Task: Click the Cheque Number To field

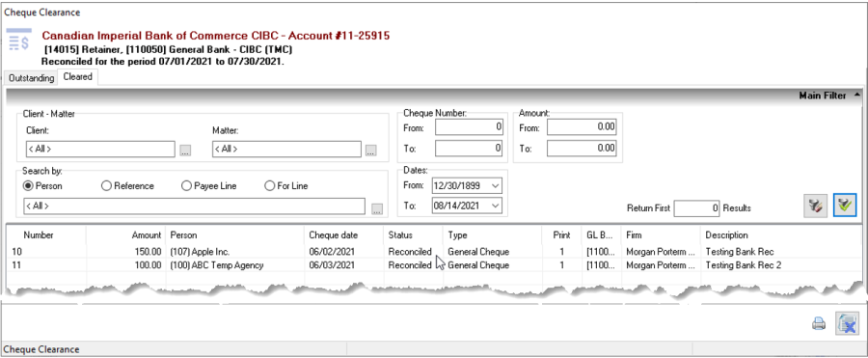Action: click(x=469, y=148)
